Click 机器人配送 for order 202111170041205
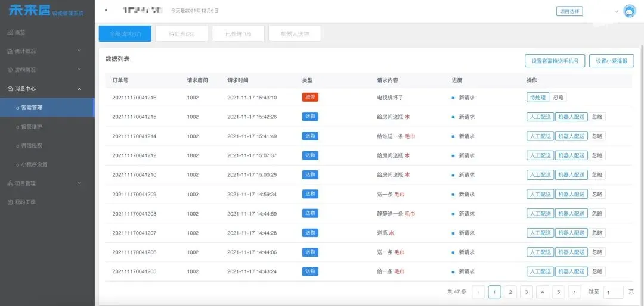Viewport: 644px width, 306px height. pos(571,271)
